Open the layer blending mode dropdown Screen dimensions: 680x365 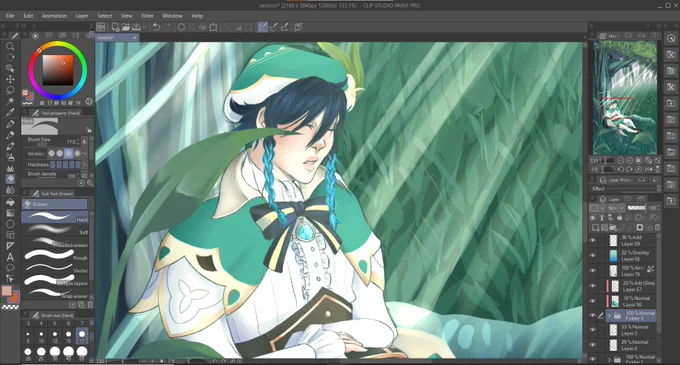615,208
